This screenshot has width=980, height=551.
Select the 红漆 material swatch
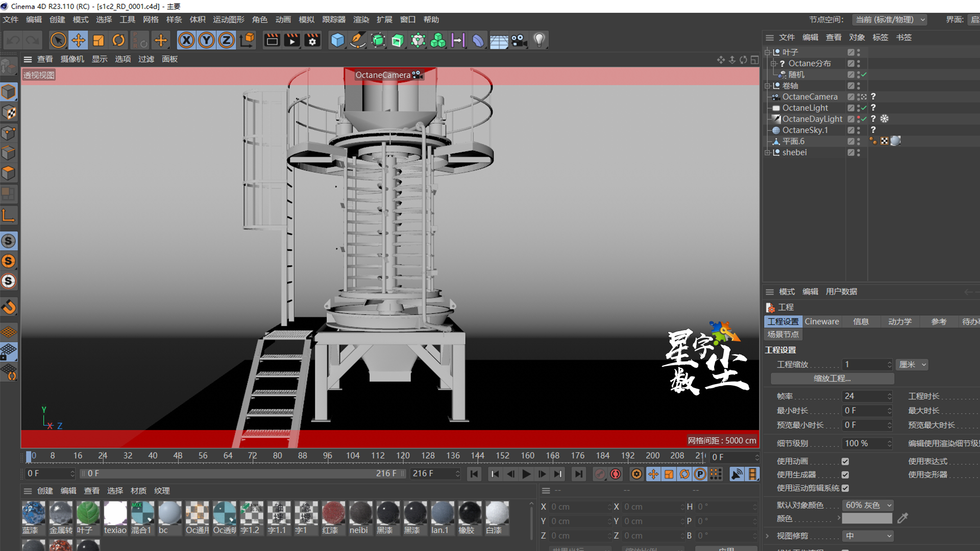tap(333, 517)
